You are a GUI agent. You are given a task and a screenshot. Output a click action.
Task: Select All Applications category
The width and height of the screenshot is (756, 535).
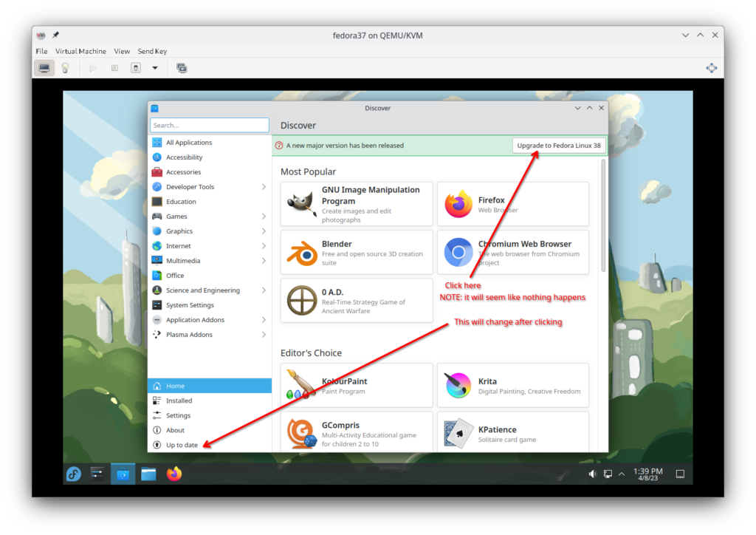coord(210,143)
